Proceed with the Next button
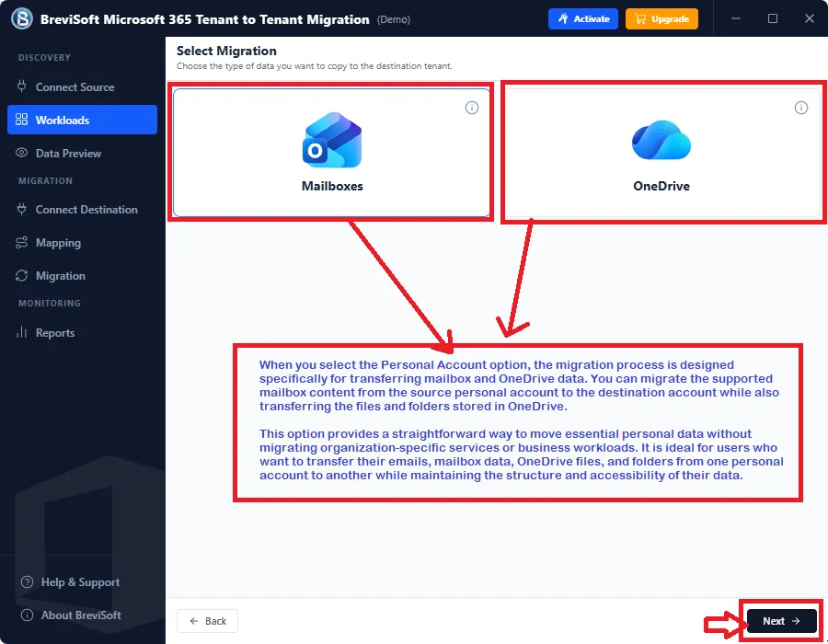 tap(781, 621)
